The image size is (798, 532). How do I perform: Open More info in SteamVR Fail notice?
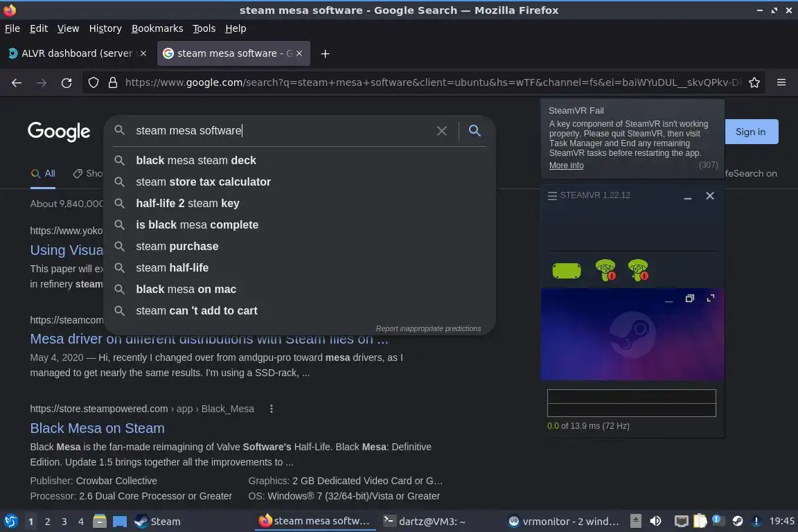pyautogui.click(x=567, y=166)
